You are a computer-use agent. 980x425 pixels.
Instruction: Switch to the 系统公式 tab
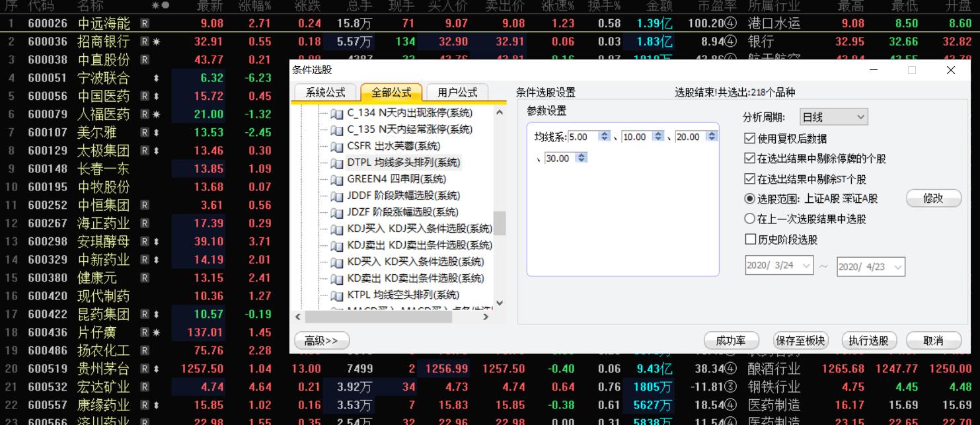326,91
